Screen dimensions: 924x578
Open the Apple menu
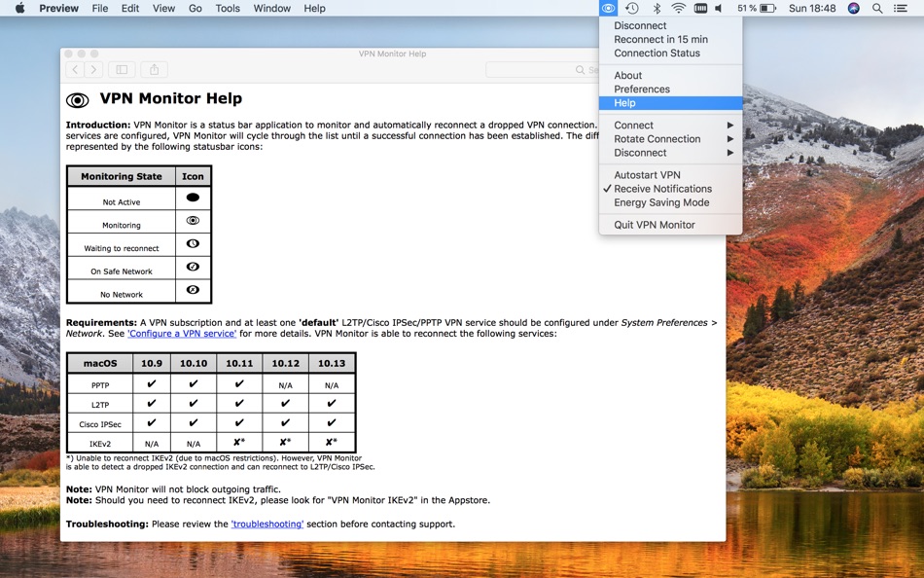click(19, 8)
